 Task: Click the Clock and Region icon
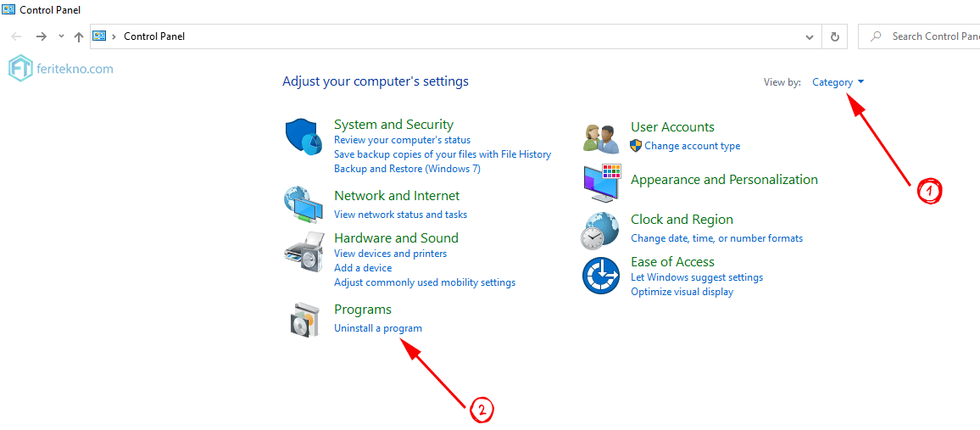600,231
